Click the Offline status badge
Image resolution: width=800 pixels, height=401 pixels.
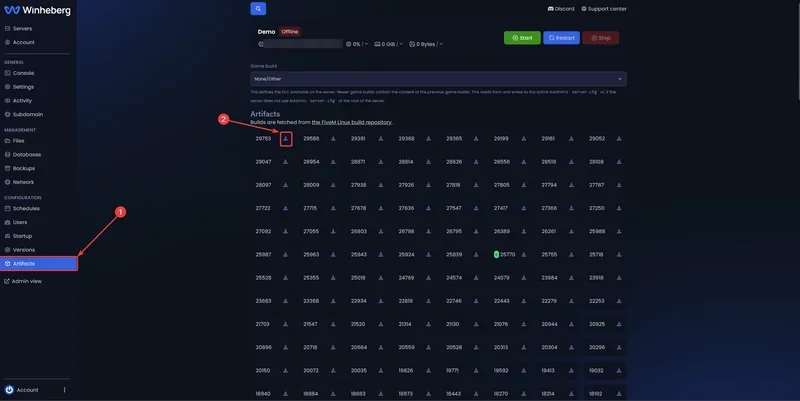pos(290,32)
